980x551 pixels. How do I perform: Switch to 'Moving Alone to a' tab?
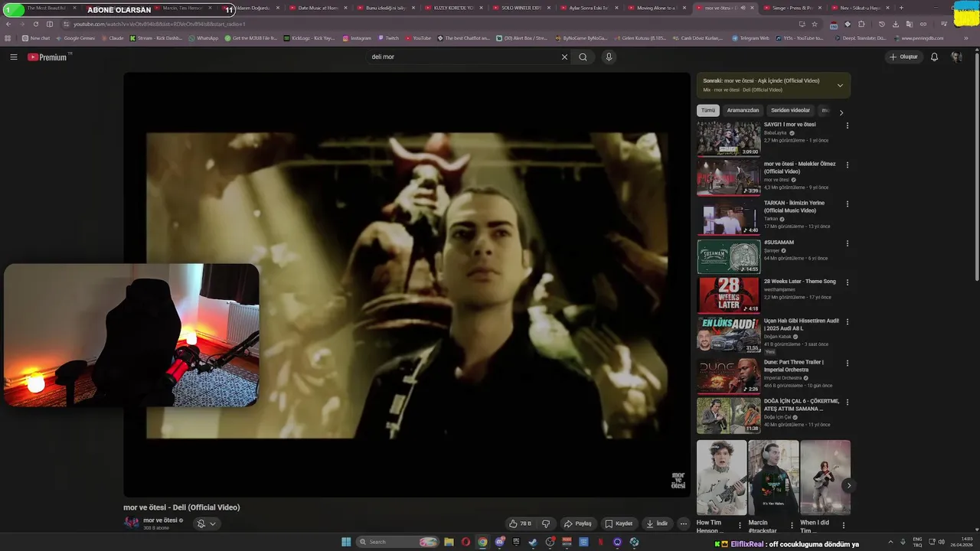[x=656, y=8]
